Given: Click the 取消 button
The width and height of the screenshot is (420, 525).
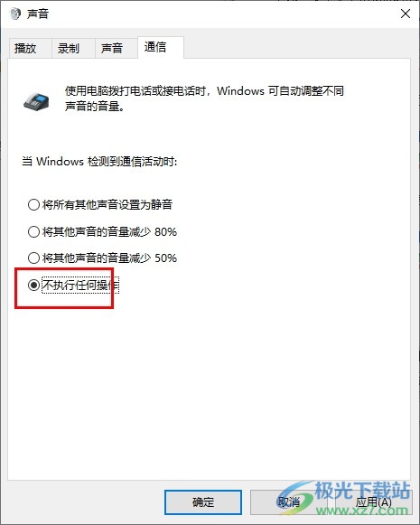Looking at the screenshot, I should point(289,502).
